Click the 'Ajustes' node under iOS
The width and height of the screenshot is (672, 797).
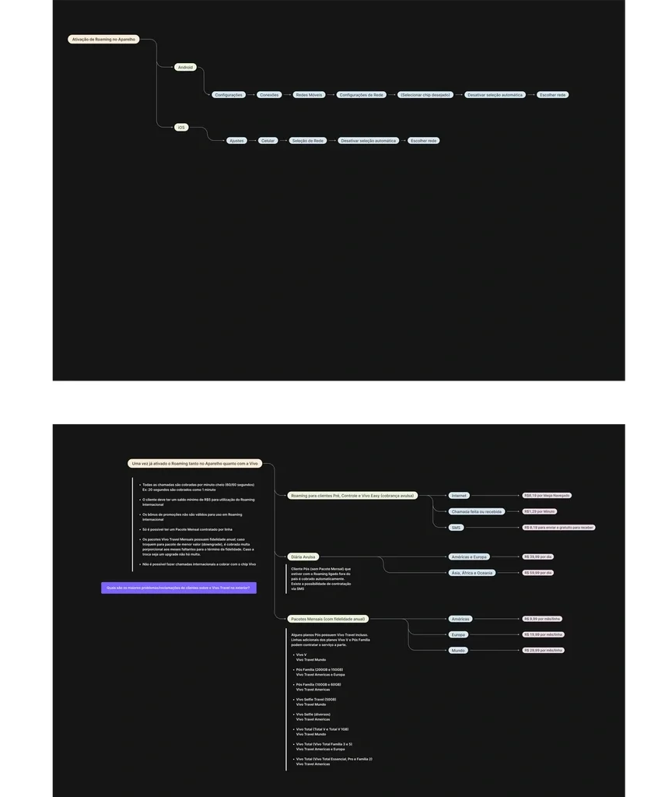click(x=236, y=140)
